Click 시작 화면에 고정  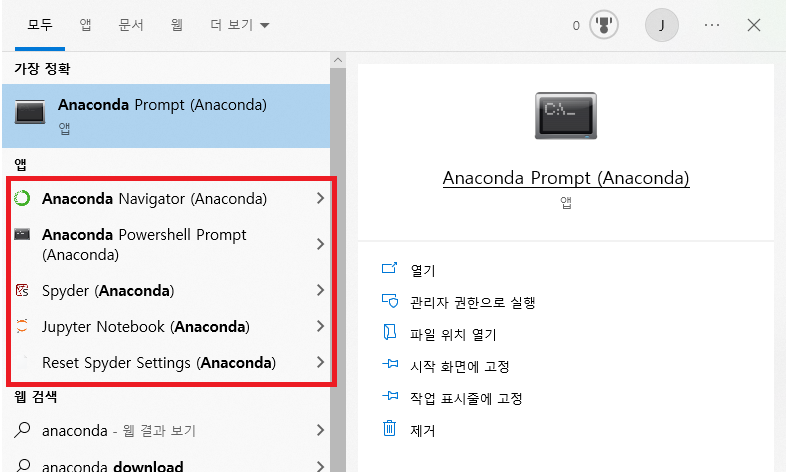point(460,366)
